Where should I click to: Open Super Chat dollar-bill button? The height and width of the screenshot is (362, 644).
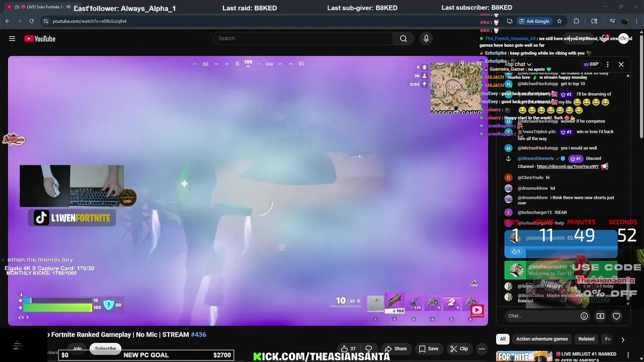tap(600, 316)
